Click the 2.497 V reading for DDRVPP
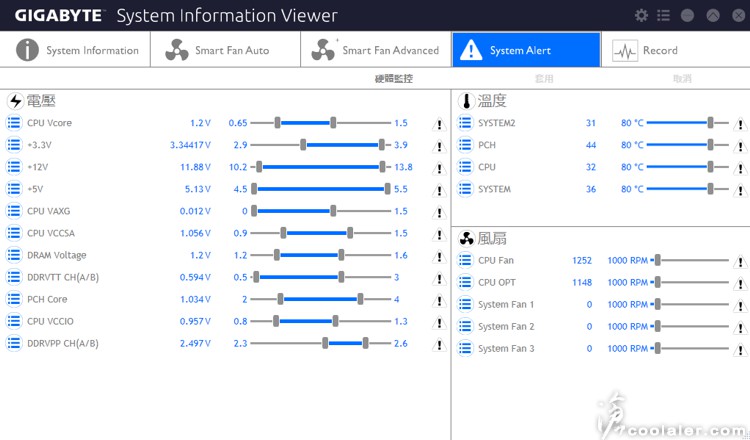 tap(195, 343)
